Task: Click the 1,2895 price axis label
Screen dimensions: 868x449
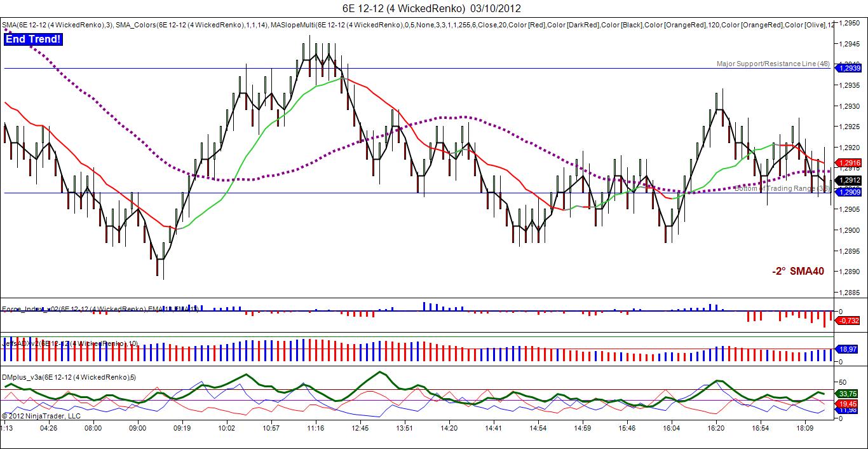Action: [850, 251]
